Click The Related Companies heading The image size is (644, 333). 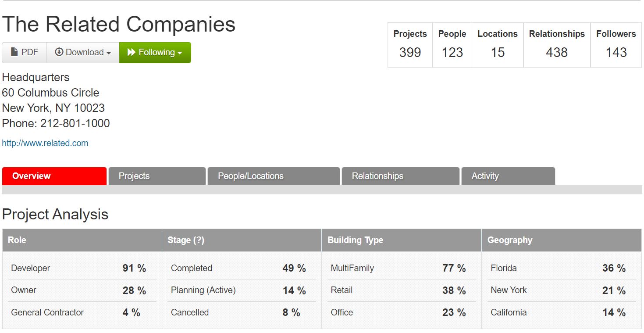coord(119,24)
